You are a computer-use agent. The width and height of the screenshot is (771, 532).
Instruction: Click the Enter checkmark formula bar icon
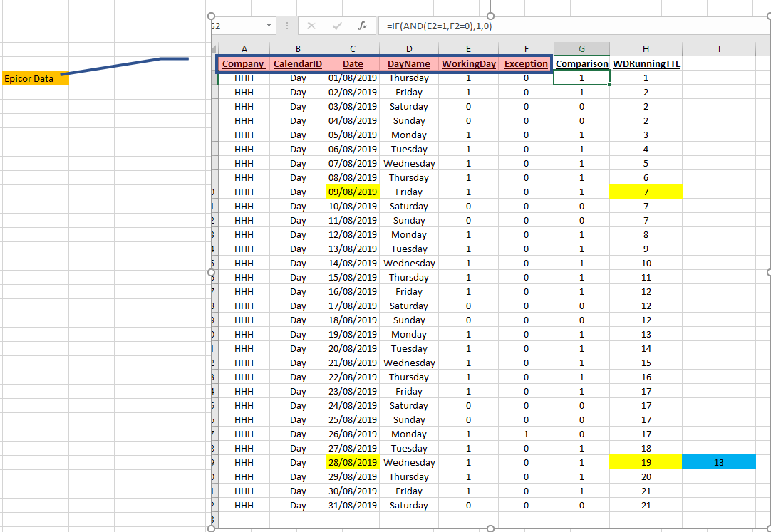337,26
